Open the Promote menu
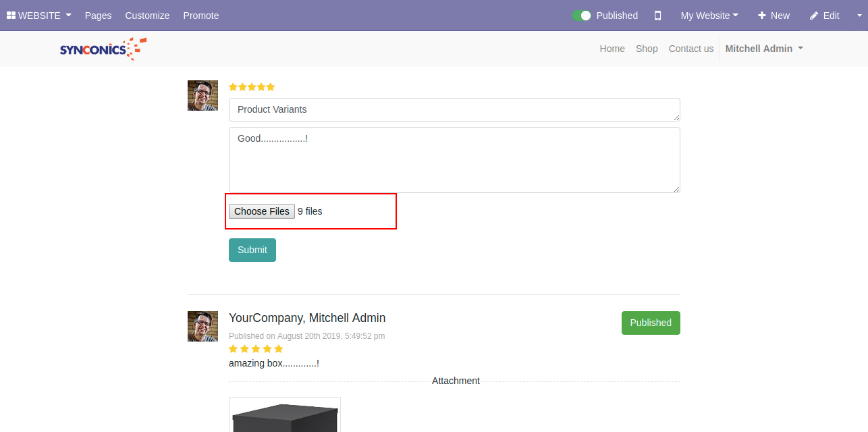The image size is (868, 432). (201, 16)
